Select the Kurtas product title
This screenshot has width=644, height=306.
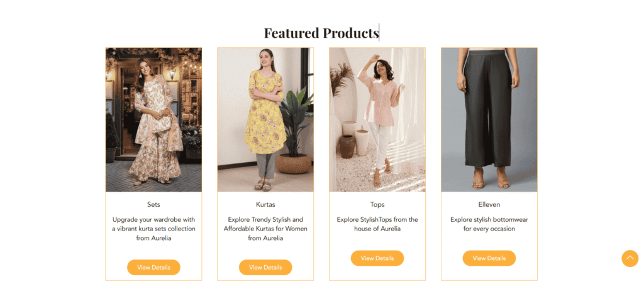265,205
